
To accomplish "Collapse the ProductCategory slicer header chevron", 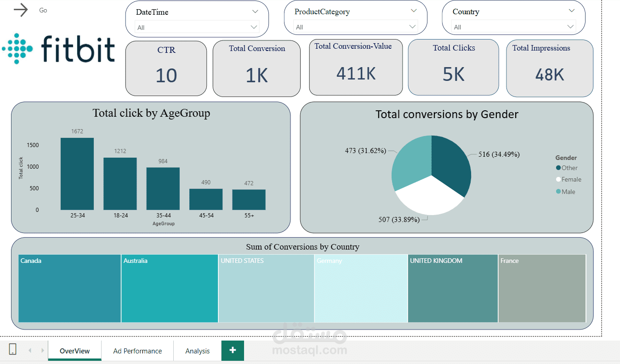I will click(x=414, y=11).
